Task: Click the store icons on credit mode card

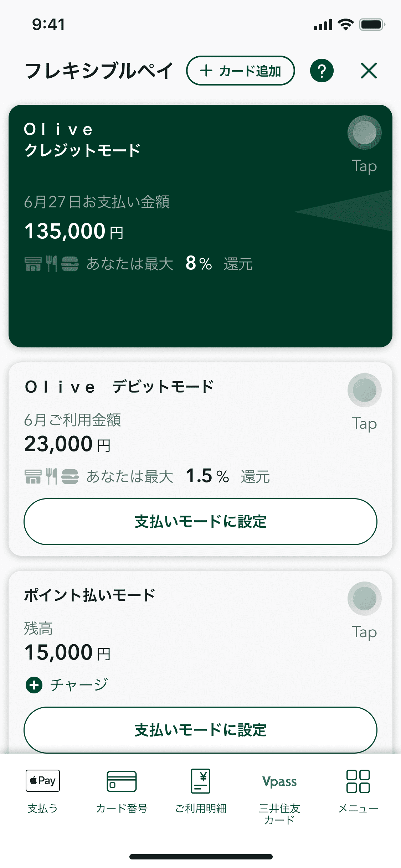Action: 51,264
